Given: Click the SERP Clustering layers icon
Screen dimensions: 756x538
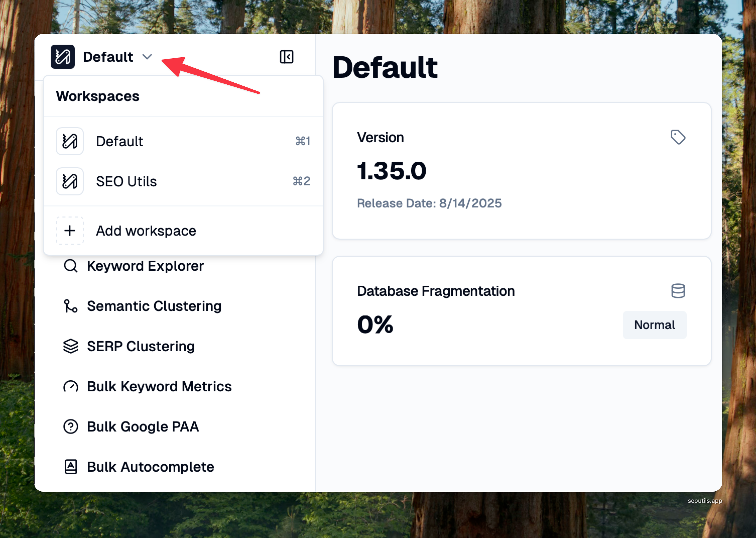Looking at the screenshot, I should [x=71, y=346].
